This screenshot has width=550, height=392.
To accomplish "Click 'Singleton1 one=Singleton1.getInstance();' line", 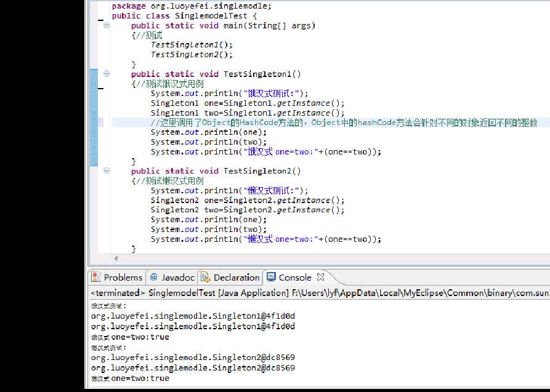I will click(x=248, y=103).
